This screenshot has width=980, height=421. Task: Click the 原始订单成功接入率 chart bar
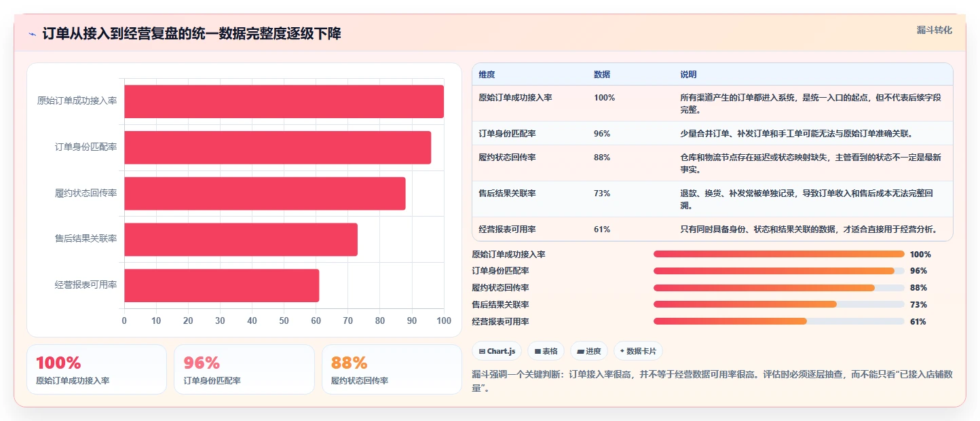(x=284, y=101)
